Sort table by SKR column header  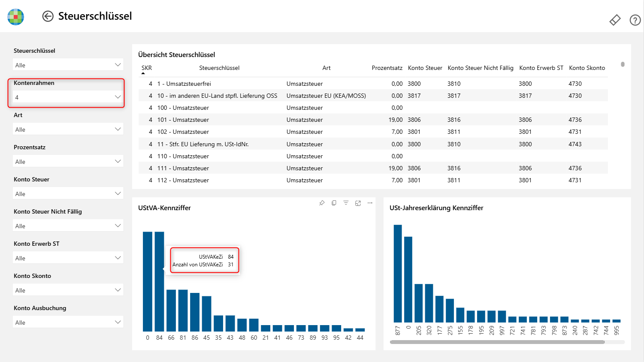pyautogui.click(x=147, y=68)
